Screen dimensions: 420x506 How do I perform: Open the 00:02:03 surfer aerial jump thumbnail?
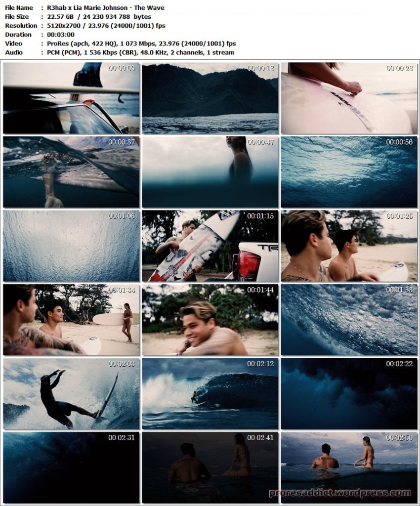71,393
